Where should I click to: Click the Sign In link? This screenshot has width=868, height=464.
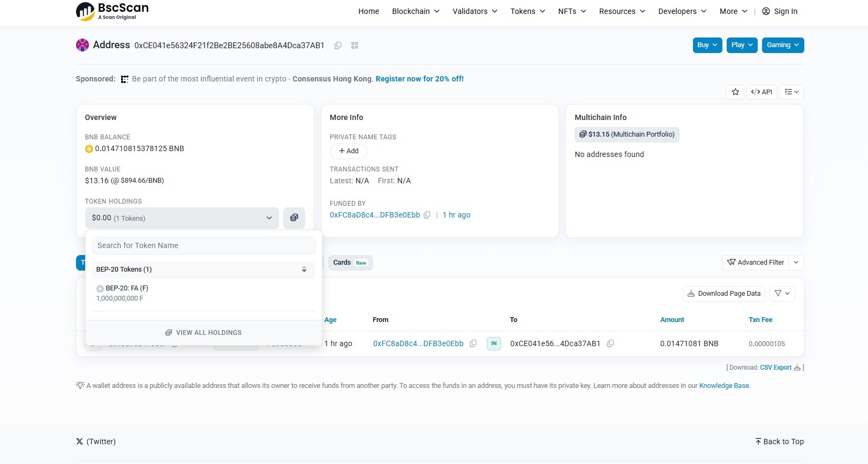coord(780,11)
